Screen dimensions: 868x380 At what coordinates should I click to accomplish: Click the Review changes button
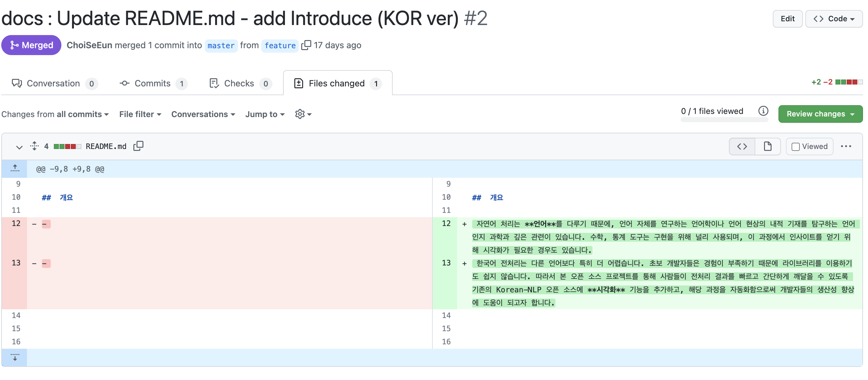(820, 114)
